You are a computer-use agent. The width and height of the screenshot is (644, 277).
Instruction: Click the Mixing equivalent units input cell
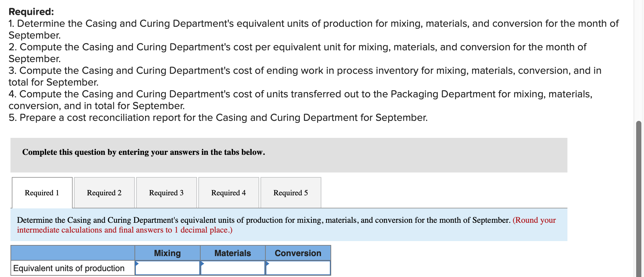point(168,268)
